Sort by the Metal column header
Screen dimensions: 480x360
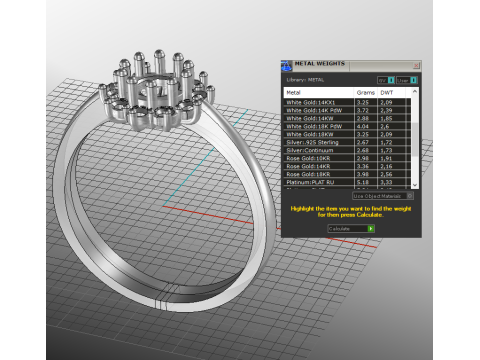[x=319, y=92]
